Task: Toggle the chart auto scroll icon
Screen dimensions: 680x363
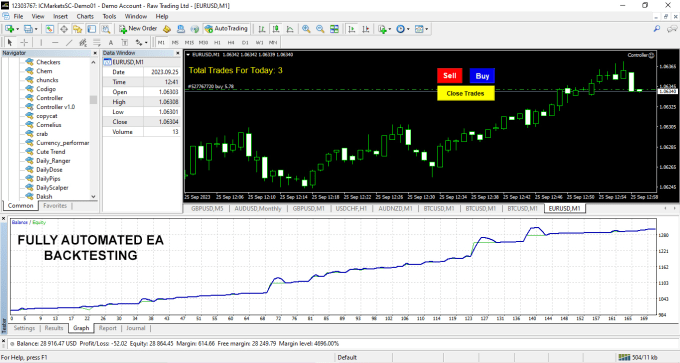Action: pyautogui.click(x=352, y=29)
